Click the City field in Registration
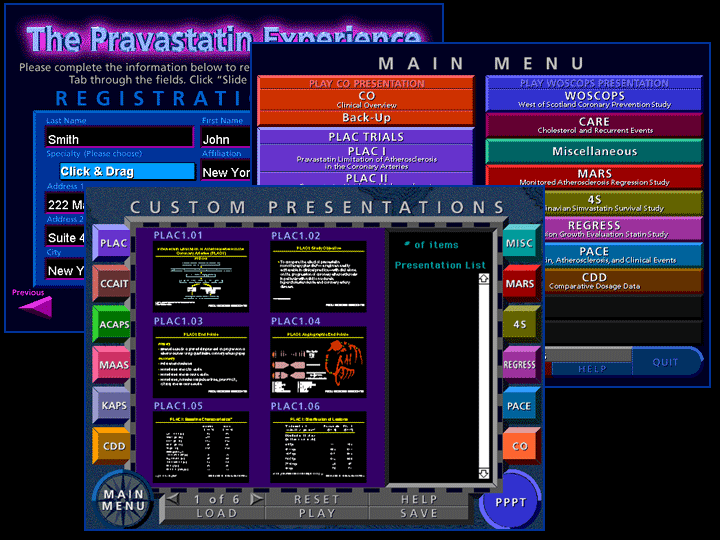This screenshot has width=720, height=540. (65, 270)
